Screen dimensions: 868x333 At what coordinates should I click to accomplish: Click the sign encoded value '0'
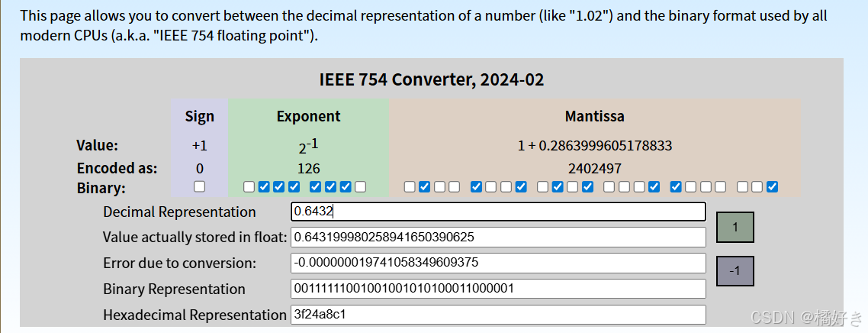pyautogui.click(x=200, y=169)
